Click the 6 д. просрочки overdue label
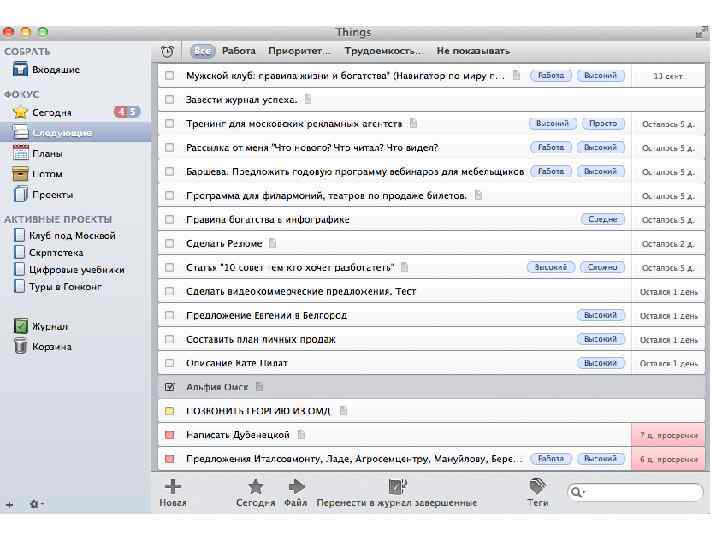The image size is (720, 540). (669, 459)
